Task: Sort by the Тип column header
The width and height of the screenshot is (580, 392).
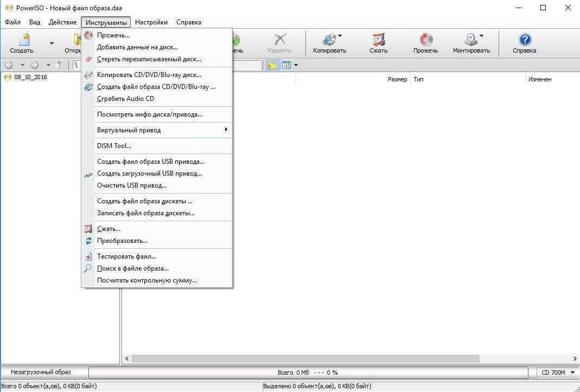Action: click(468, 79)
